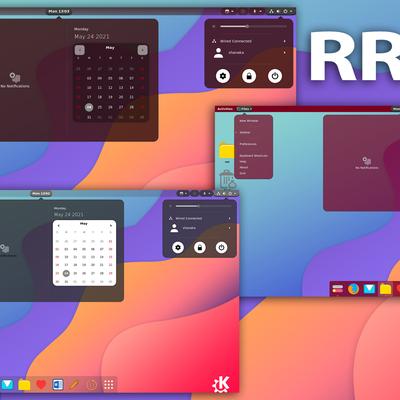Click orange pencil icon in bottom-left dock
400x400 pixels.
(x=74, y=385)
